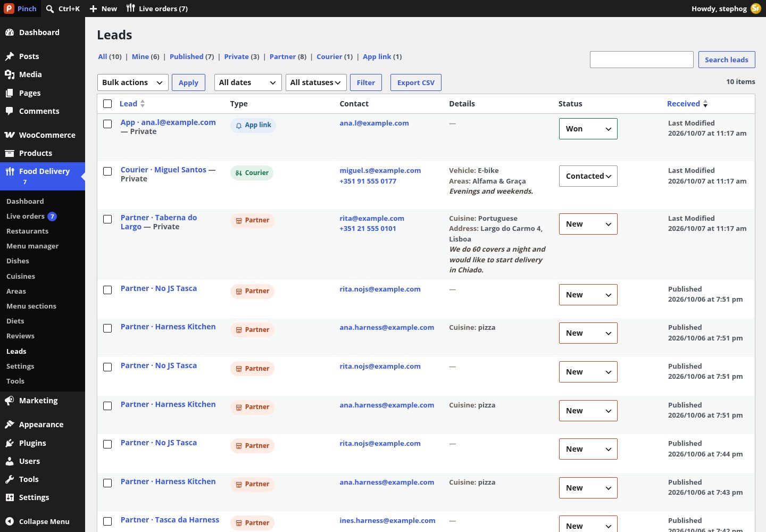Click the plus New icon
The height and width of the screenshot is (532, 766).
93,9
